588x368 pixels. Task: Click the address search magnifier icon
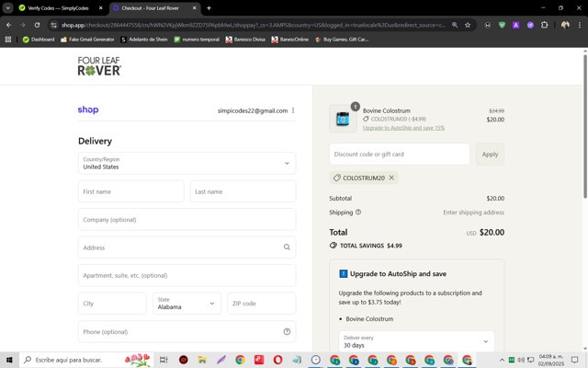click(287, 247)
